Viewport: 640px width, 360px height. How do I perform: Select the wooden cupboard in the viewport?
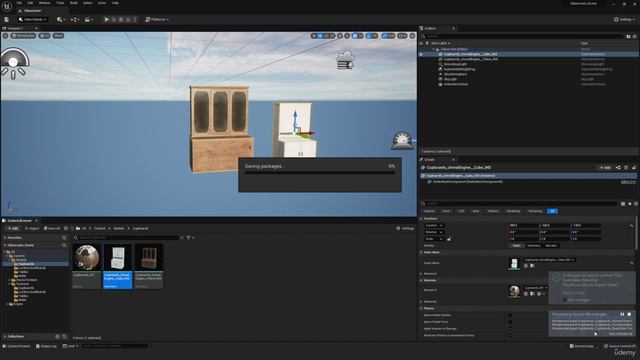221,128
